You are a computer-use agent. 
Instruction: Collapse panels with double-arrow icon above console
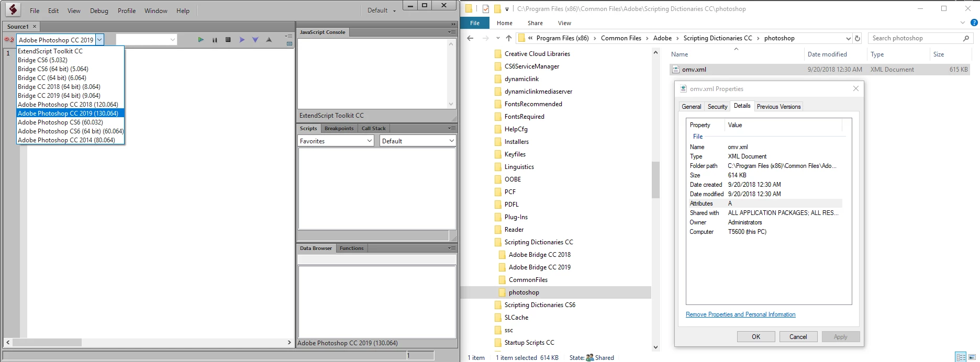point(453,24)
